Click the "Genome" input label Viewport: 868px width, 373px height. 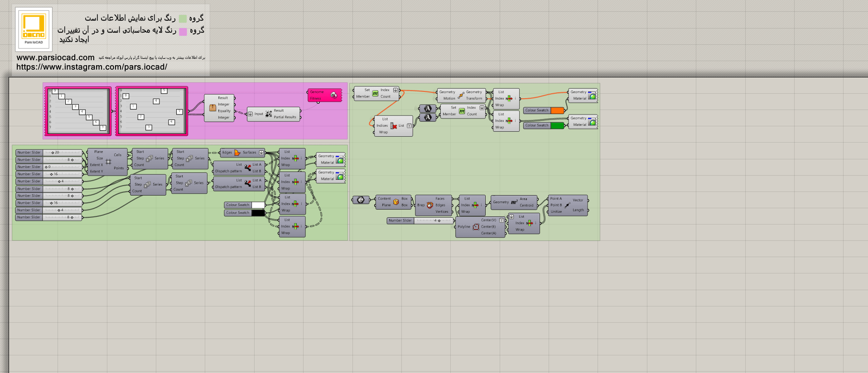point(317,92)
